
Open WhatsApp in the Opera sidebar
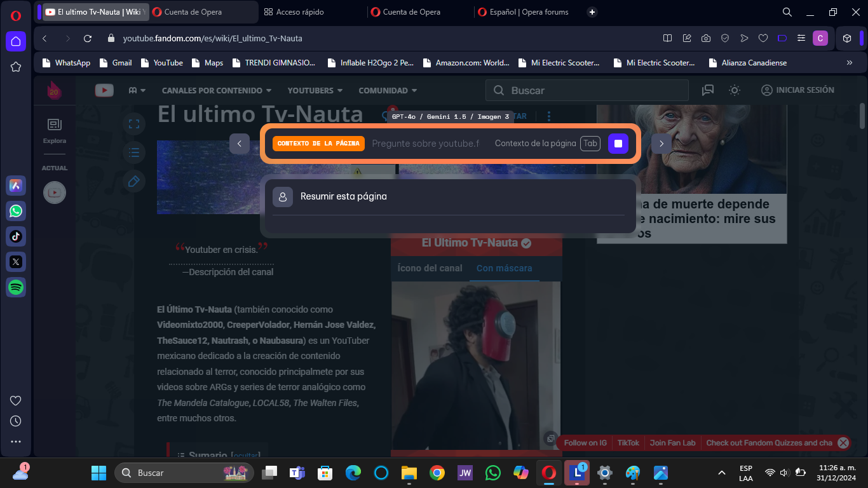[16, 211]
